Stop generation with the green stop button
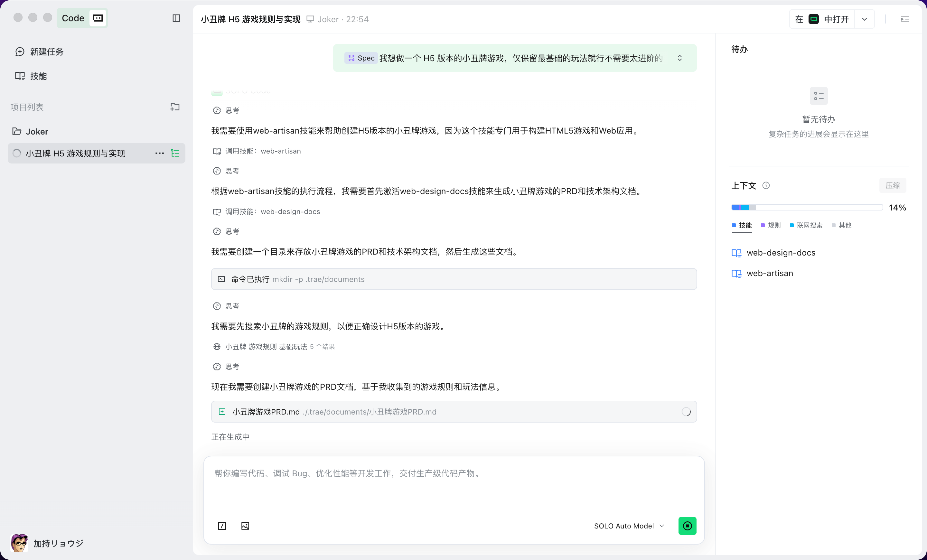Viewport: 927px width, 560px height. tap(687, 525)
